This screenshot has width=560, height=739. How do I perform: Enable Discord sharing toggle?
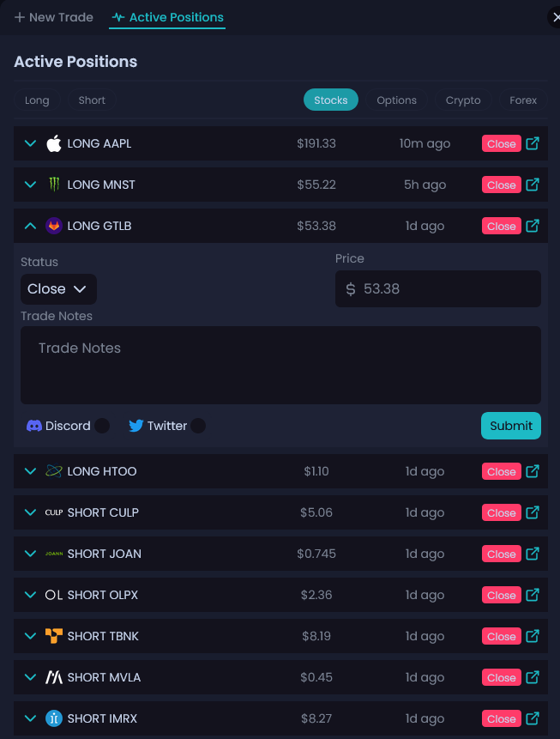pyautogui.click(x=102, y=425)
